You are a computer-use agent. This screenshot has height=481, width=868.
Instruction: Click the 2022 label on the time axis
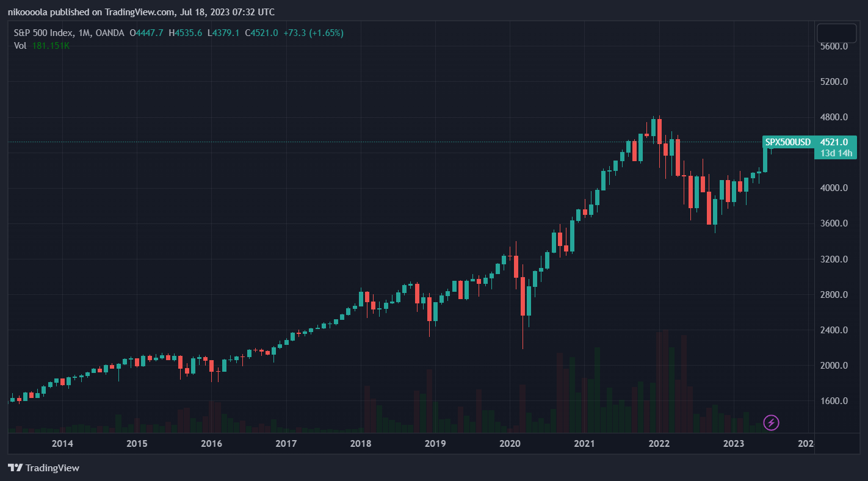tap(659, 444)
